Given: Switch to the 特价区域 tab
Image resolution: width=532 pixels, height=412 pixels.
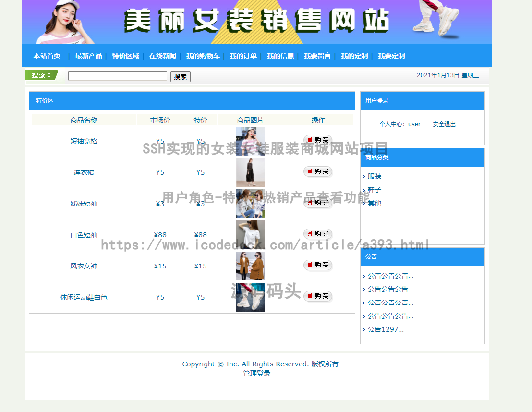Looking at the screenshot, I should (x=124, y=56).
